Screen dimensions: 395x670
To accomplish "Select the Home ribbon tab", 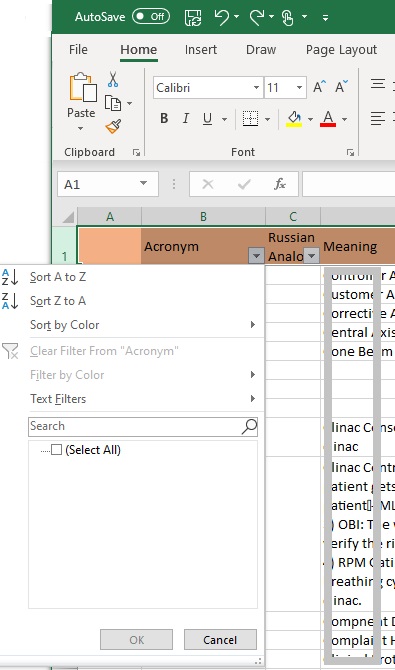I will 139,50.
